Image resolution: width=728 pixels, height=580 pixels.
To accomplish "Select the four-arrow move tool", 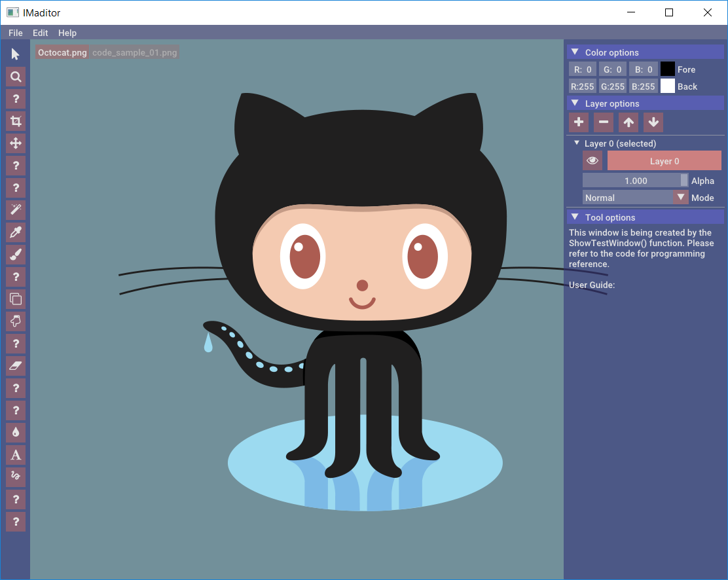I will click(16, 143).
